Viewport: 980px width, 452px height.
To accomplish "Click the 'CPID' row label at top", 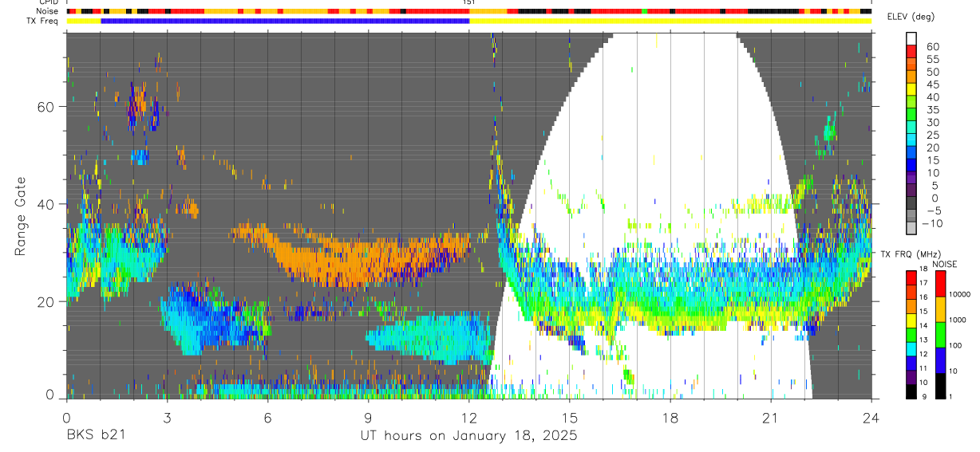I will coord(48,2).
